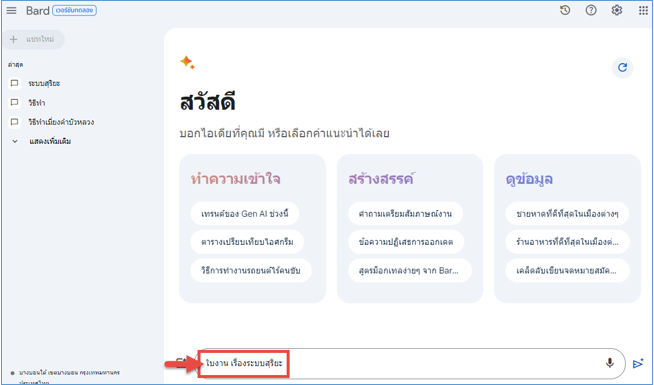
Task: Click the ทำความเข้าใจ card heading
Action: 236,179
